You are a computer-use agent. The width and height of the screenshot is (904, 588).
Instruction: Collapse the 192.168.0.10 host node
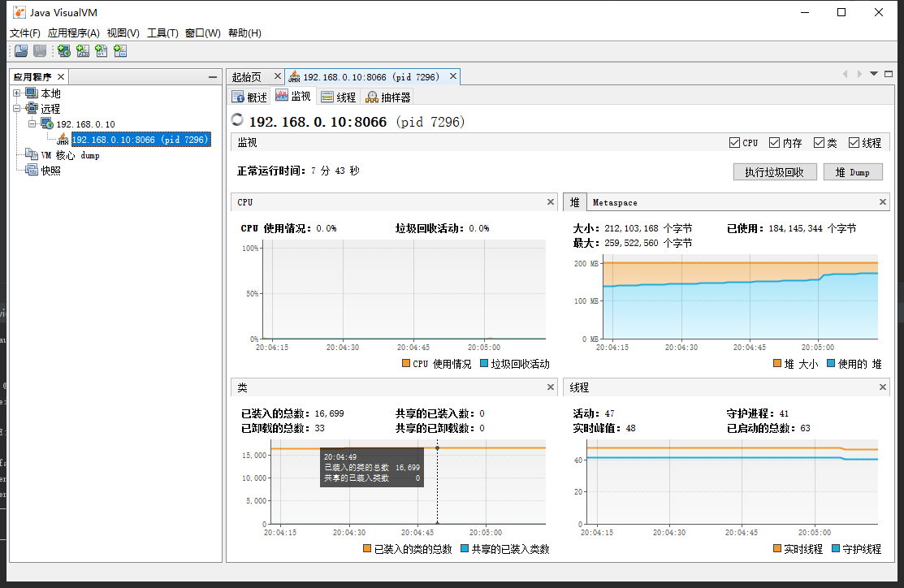click(32, 123)
